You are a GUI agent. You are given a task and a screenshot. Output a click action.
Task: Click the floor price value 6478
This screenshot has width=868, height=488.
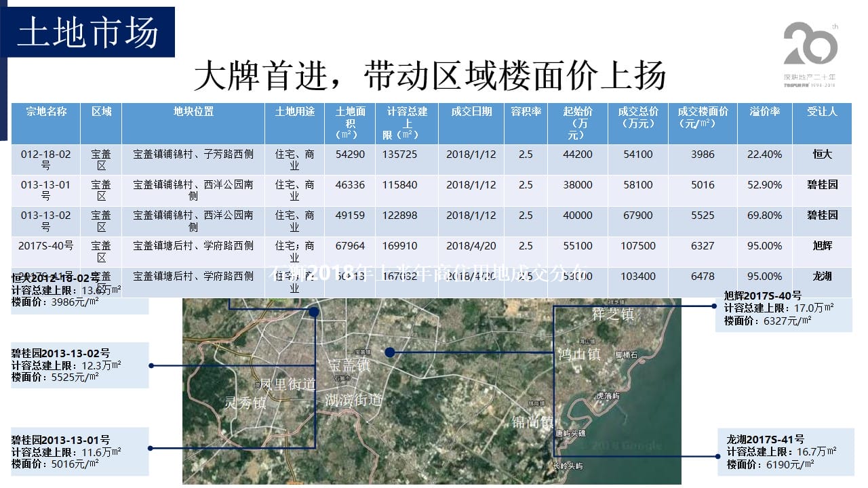703,276
